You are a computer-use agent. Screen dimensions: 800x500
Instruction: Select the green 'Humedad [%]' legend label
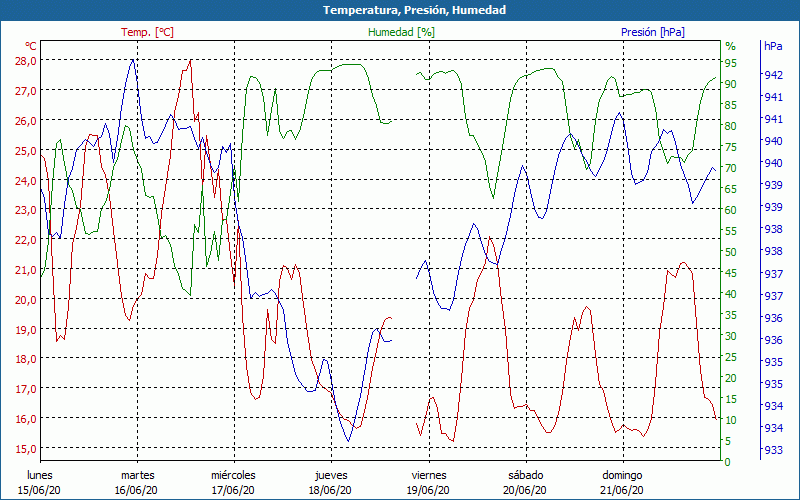(402, 32)
